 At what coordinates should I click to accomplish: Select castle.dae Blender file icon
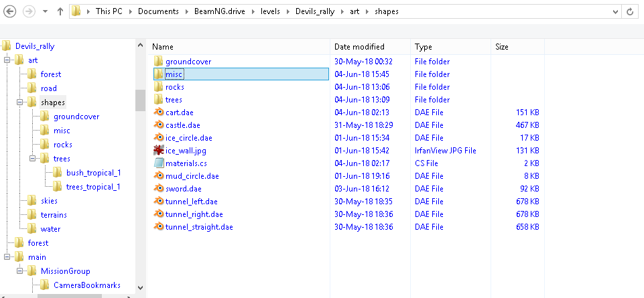(x=159, y=125)
